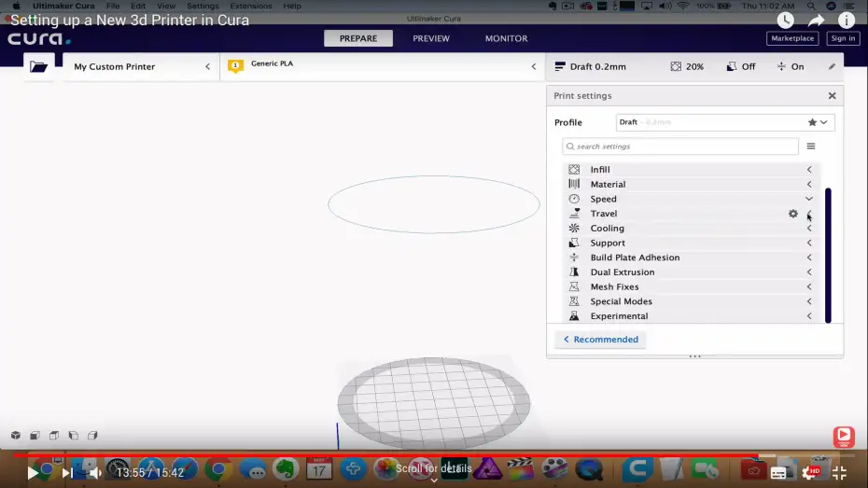
Task: Click the profile star icon
Action: point(812,122)
